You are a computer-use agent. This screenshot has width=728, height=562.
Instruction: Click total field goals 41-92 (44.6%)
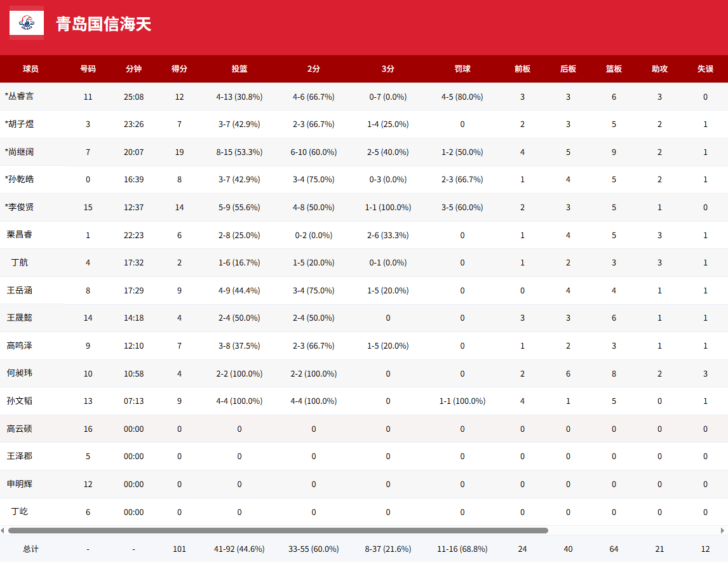pos(239,549)
